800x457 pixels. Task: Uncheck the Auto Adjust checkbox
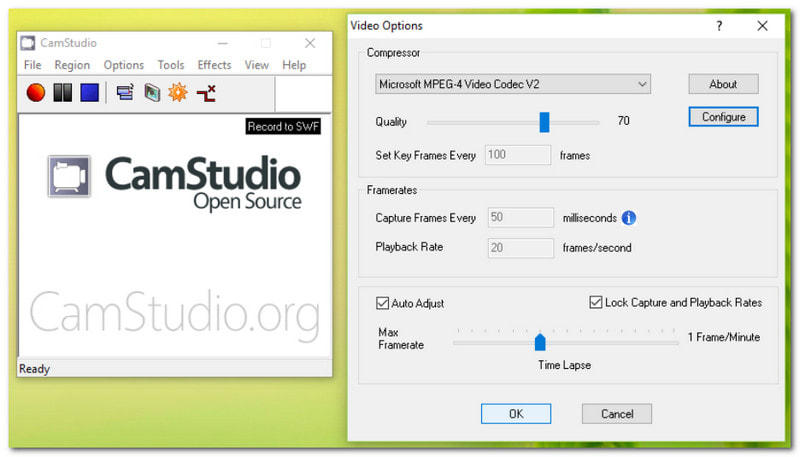point(383,303)
